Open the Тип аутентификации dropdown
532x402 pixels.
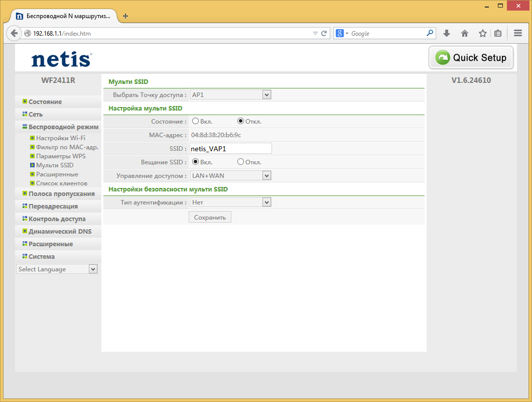click(230, 203)
